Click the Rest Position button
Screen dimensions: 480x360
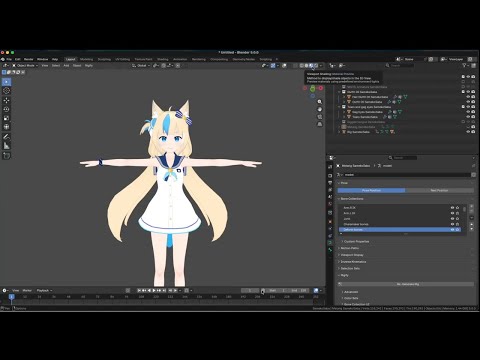coord(439,190)
